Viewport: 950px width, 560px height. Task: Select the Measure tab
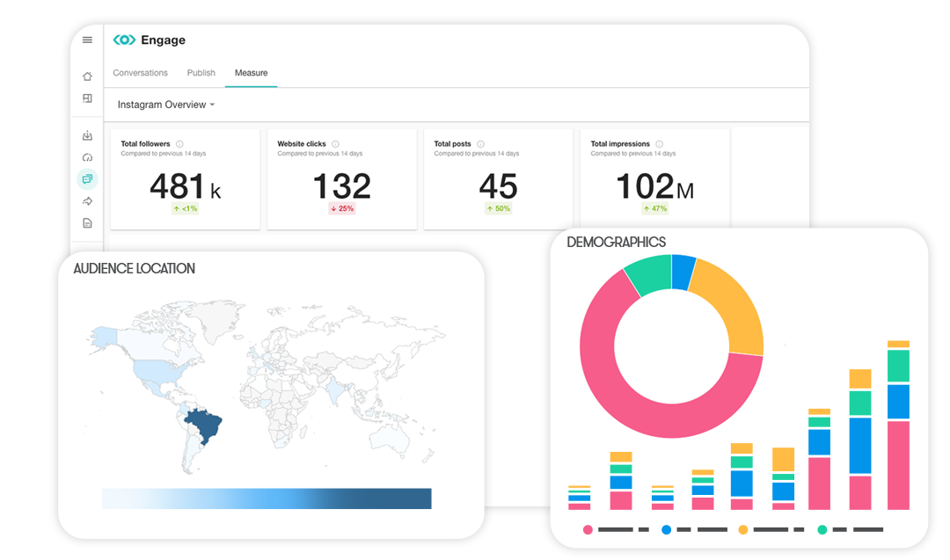click(251, 73)
